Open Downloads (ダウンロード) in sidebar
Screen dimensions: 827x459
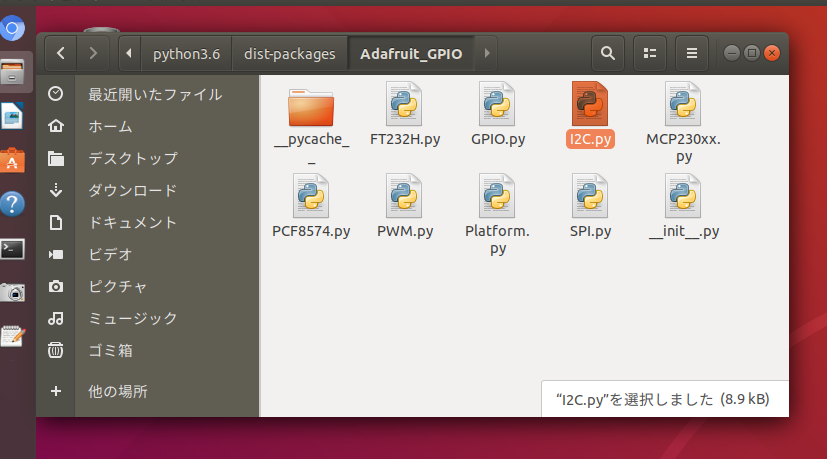[133, 190]
